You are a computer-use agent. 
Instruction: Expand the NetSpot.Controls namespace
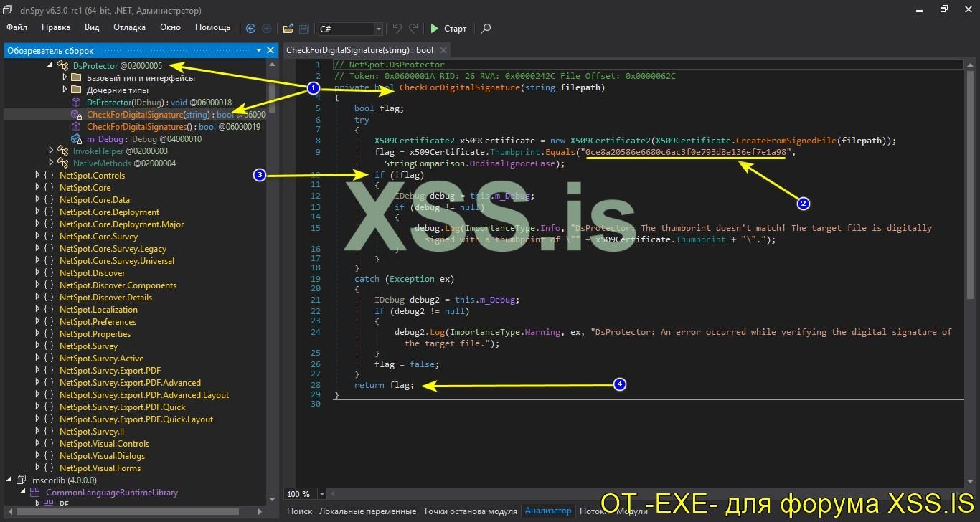37,175
